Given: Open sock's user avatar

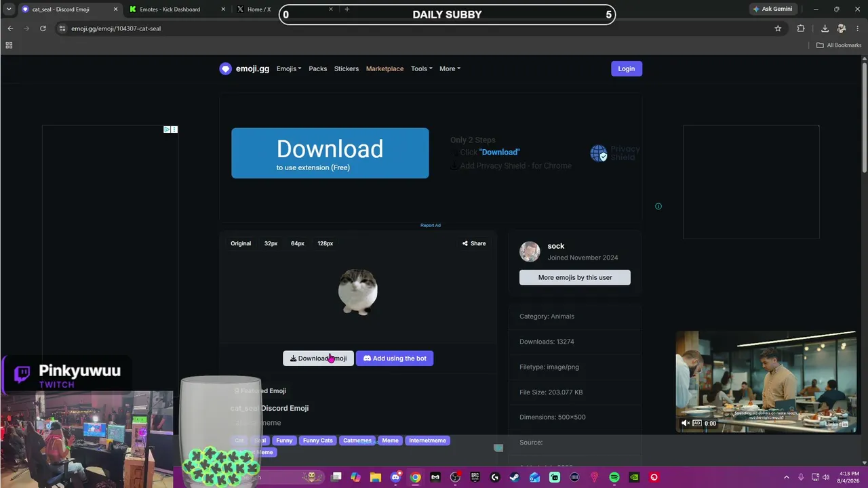Looking at the screenshot, I should 530,251.
